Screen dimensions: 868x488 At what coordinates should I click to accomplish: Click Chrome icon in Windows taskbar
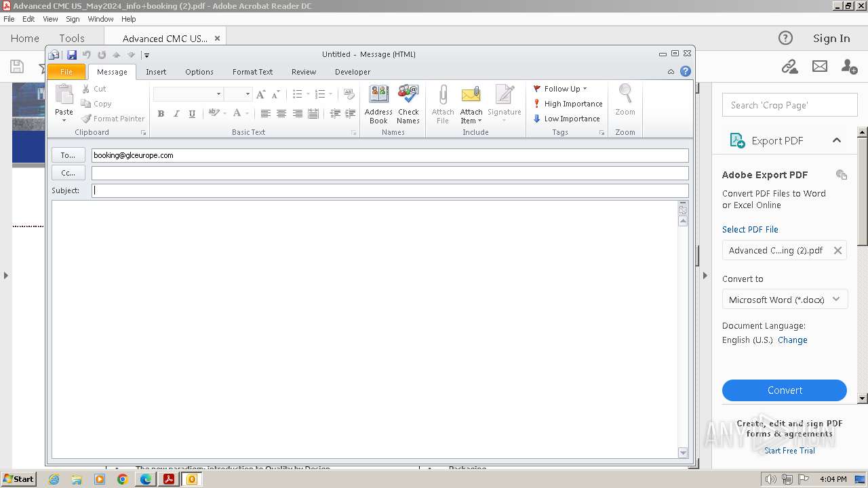tap(122, 479)
